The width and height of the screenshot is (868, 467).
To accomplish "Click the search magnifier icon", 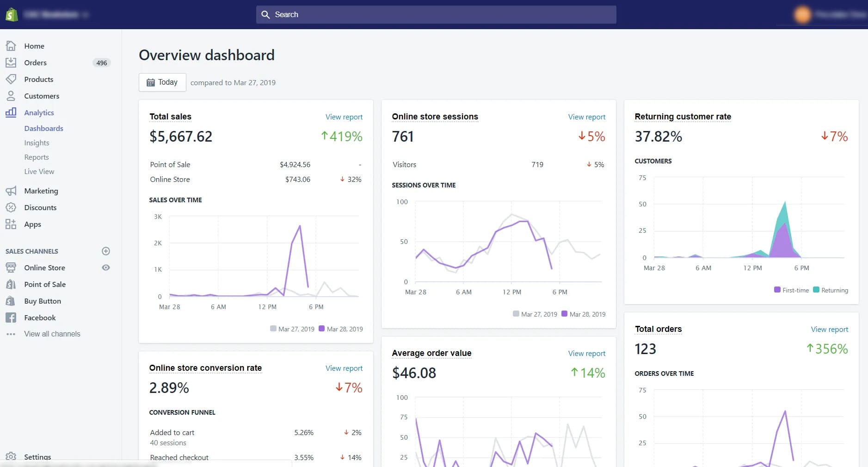I will click(x=265, y=14).
